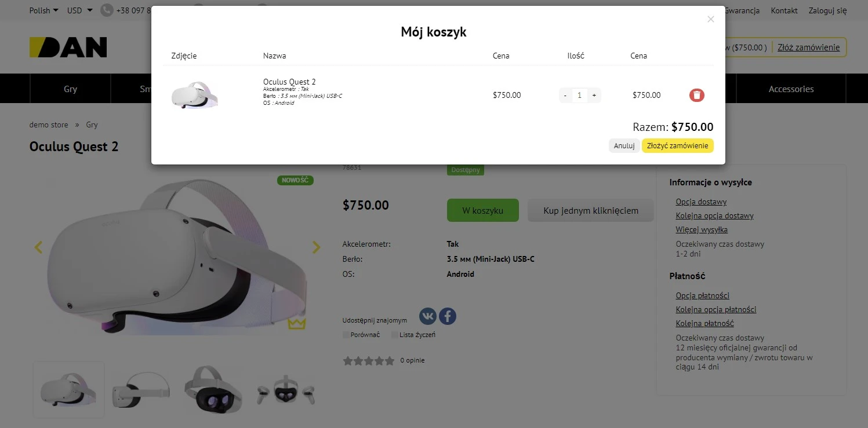
Task: Tick the Porównać checkbox
Action: 346,335
